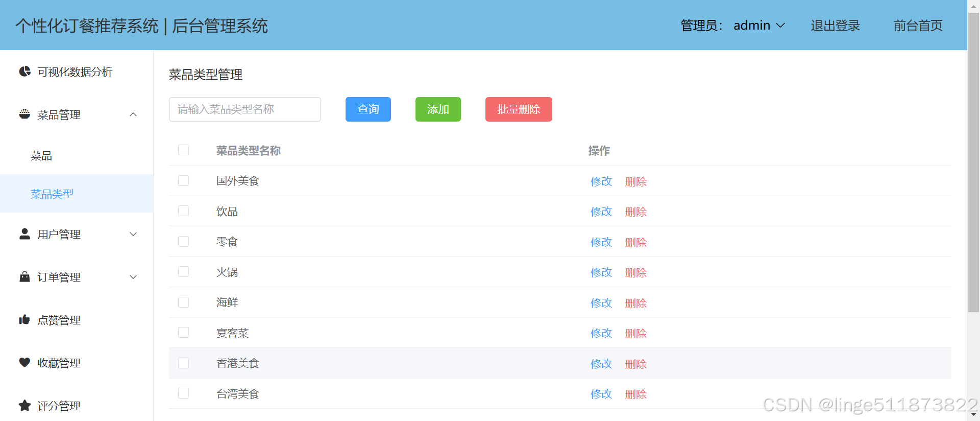Viewport: 980px width, 421px height.
Task: Tick the checkbox for 火锅 row
Action: coord(184,272)
